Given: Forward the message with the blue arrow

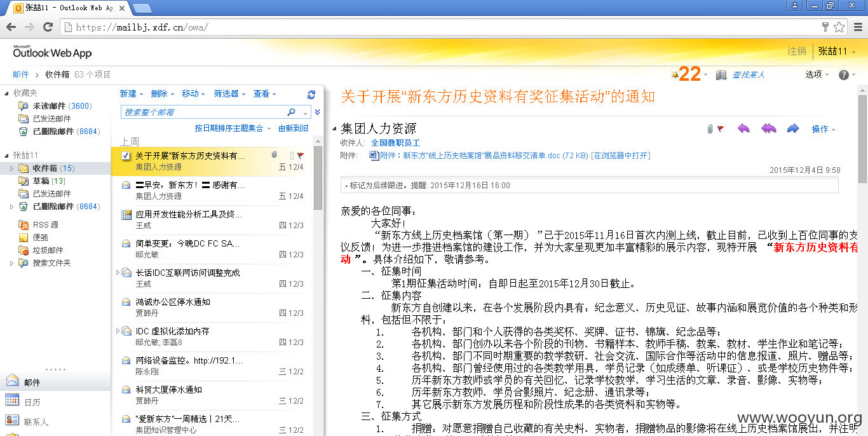Looking at the screenshot, I should click(792, 129).
